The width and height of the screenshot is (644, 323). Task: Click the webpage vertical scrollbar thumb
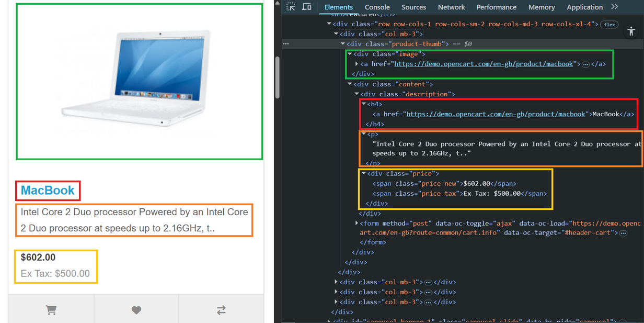pyautogui.click(x=278, y=77)
